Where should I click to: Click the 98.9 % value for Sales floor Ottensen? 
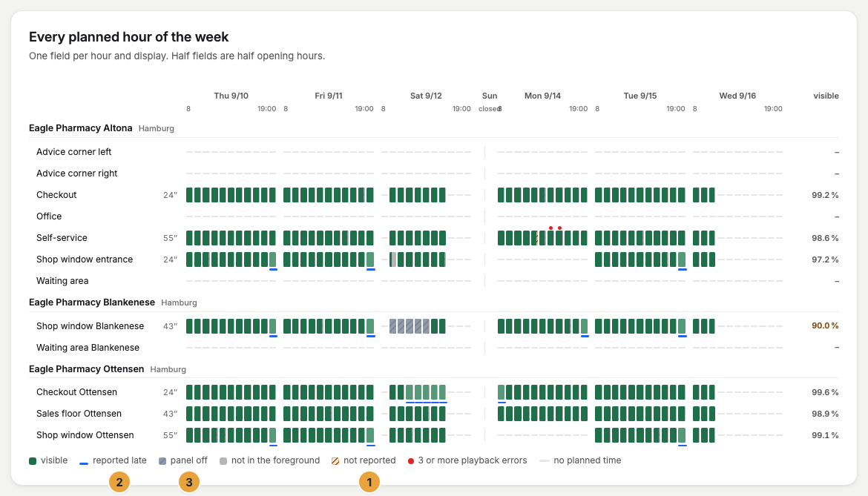[826, 414]
